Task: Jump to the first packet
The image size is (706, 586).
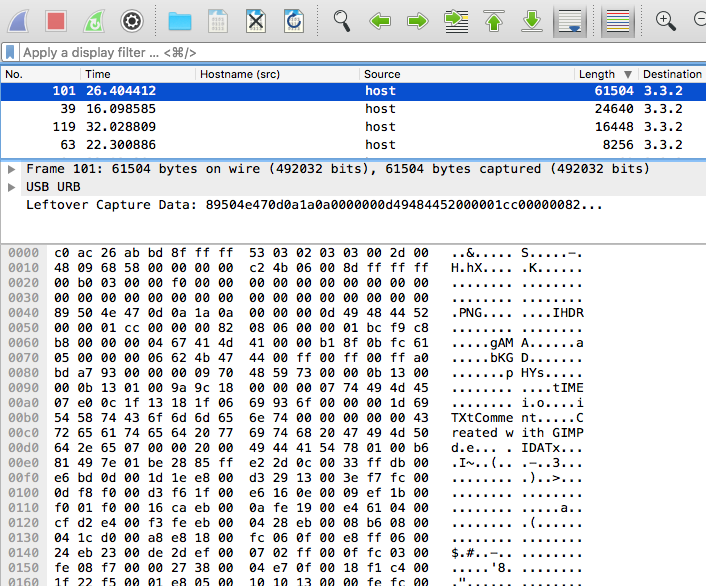Action: point(494,21)
